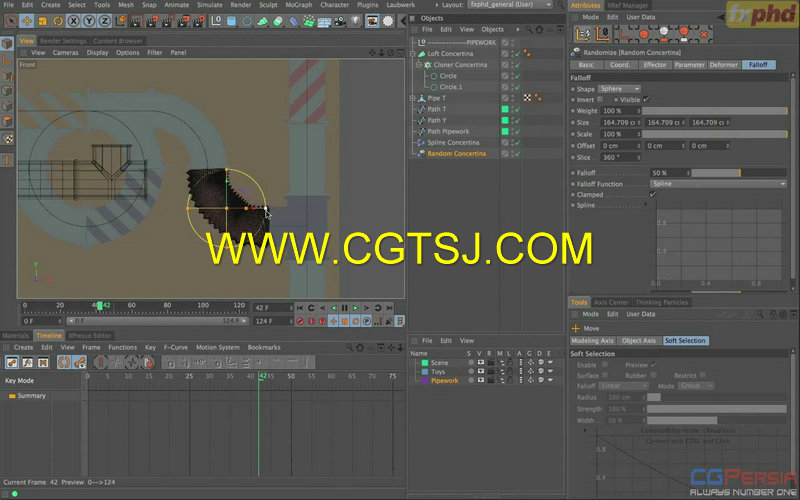800x500 pixels.
Task: Toggle X axis lock
Action: pyautogui.click(x=73, y=21)
